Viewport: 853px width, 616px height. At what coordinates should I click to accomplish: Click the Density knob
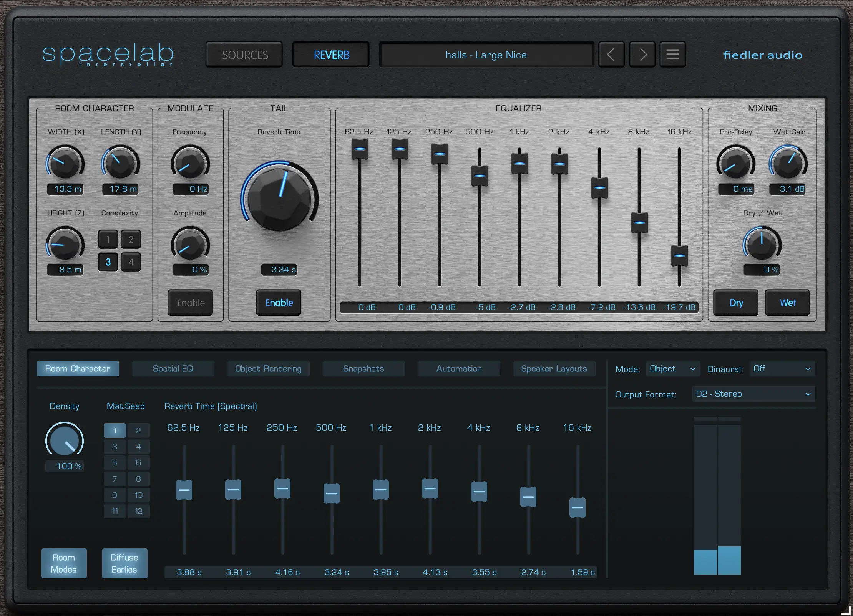pos(64,441)
